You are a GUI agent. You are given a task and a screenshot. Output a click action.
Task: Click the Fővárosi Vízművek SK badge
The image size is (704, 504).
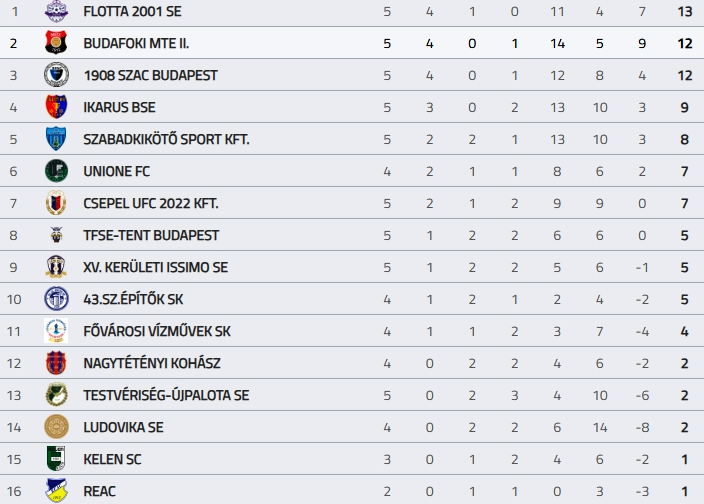tap(56, 331)
